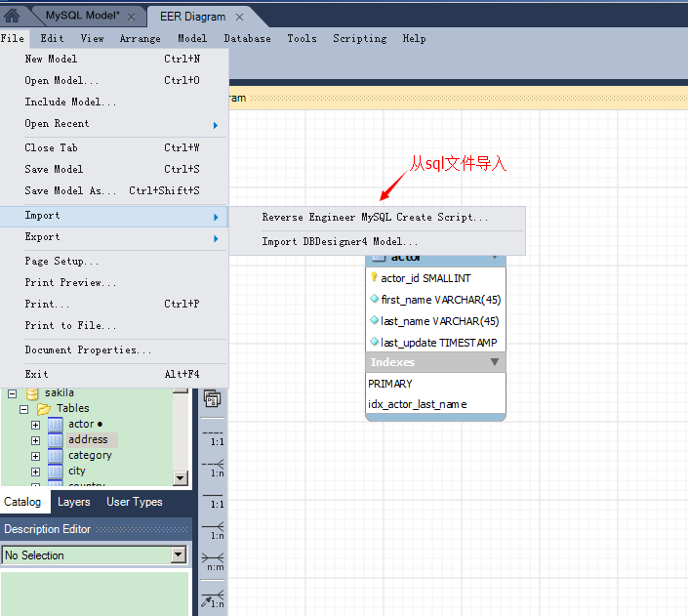Open Document Properties... entry

point(114,350)
